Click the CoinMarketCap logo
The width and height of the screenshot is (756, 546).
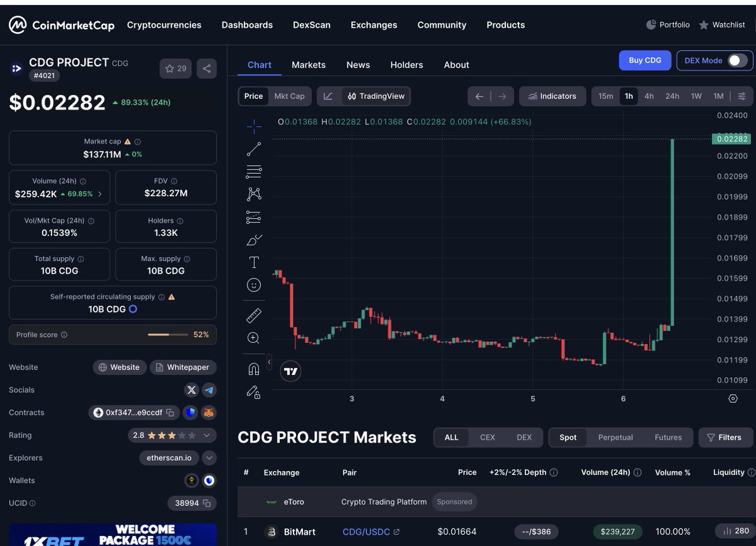[x=62, y=25]
